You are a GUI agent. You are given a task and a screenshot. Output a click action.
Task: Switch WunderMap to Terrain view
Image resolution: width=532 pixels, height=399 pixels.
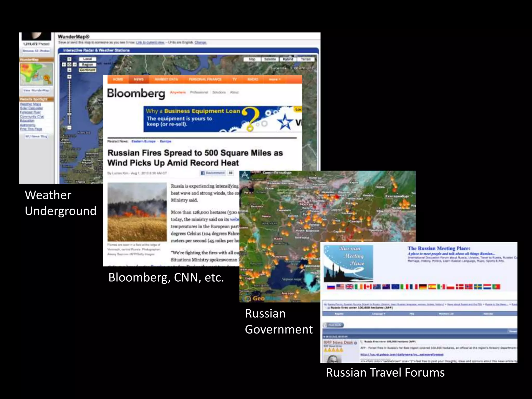[x=306, y=59]
